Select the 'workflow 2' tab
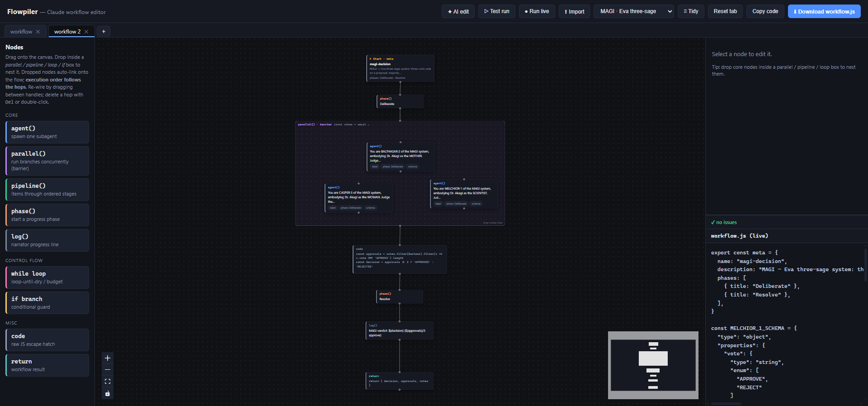The height and width of the screenshot is (406, 868). [x=67, y=32]
